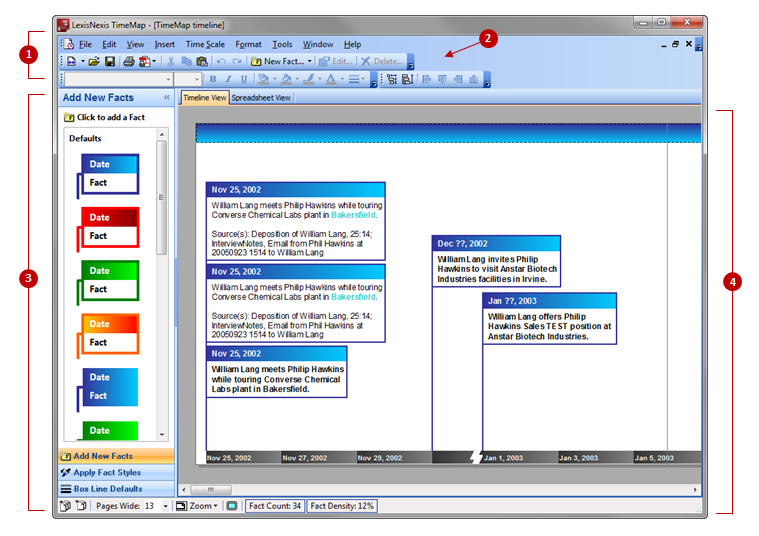Select the red Date Fact style thumbnail

(108, 230)
